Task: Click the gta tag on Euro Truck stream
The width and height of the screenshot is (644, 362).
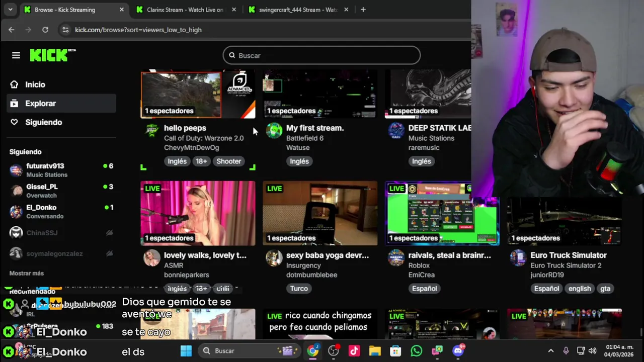Action: 605,288
